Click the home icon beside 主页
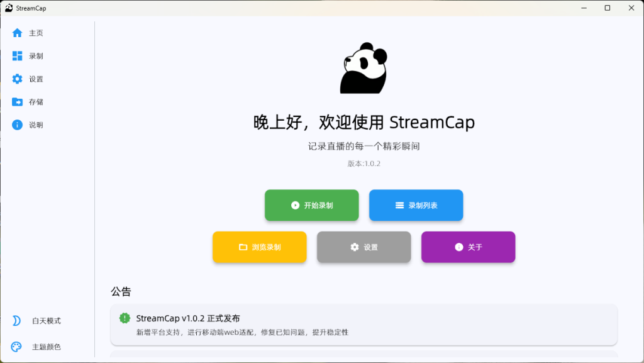Viewport: 644px width, 363px height. click(18, 33)
